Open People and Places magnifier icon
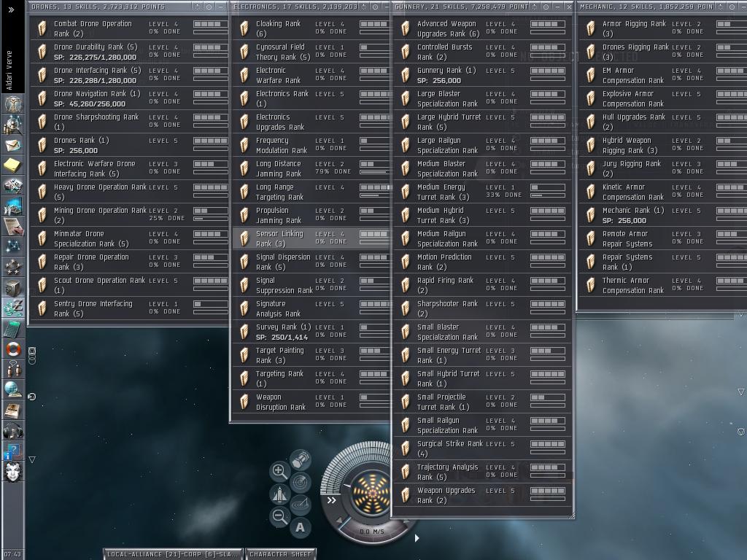The width and height of the screenshot is (747, 560). click(x=13, y=124)
